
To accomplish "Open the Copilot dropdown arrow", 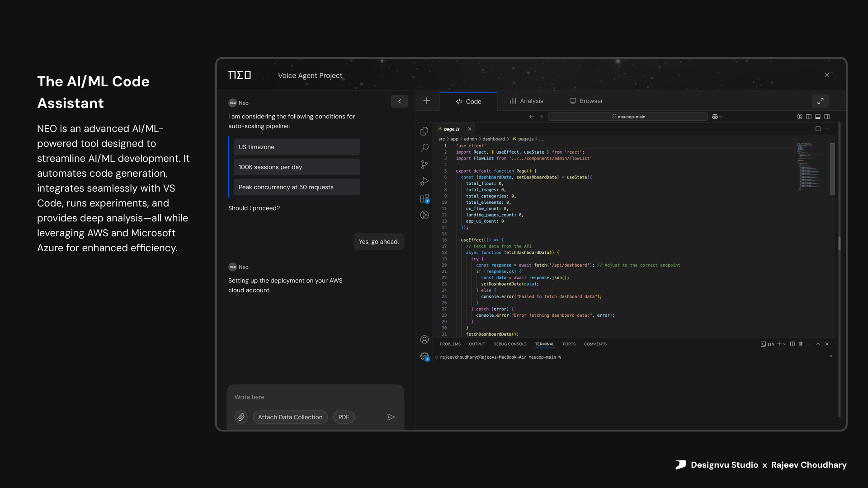I will click(721, 117).
